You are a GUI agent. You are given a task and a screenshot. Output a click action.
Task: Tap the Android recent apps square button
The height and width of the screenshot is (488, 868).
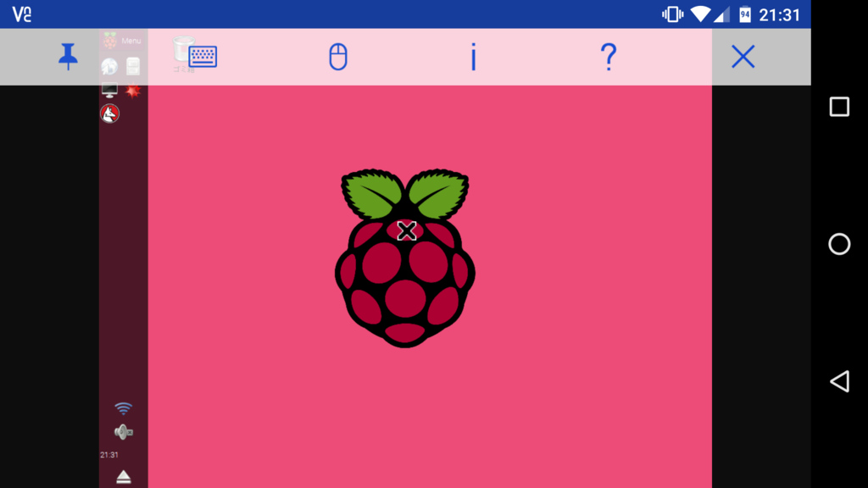point(839,106)
